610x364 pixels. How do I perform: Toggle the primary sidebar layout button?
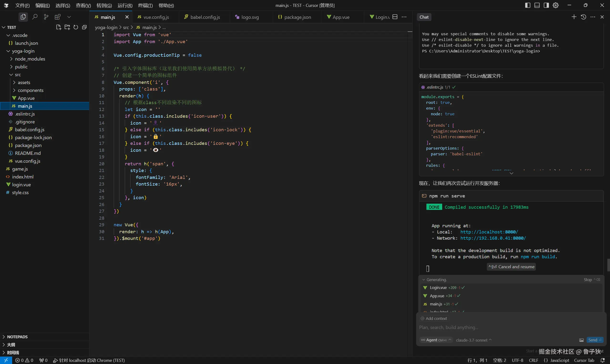(x=528, y=5)
